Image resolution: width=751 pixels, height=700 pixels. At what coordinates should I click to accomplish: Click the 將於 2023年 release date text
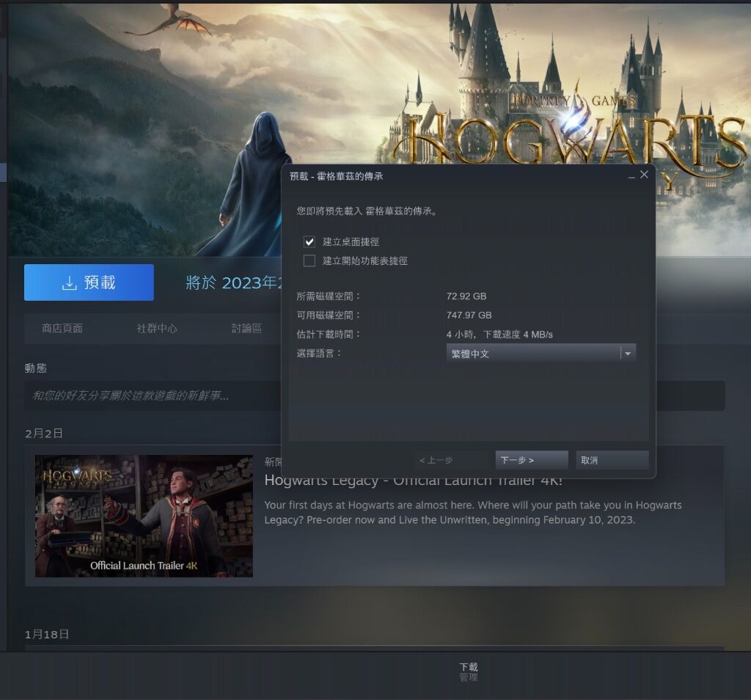[232, 282]
